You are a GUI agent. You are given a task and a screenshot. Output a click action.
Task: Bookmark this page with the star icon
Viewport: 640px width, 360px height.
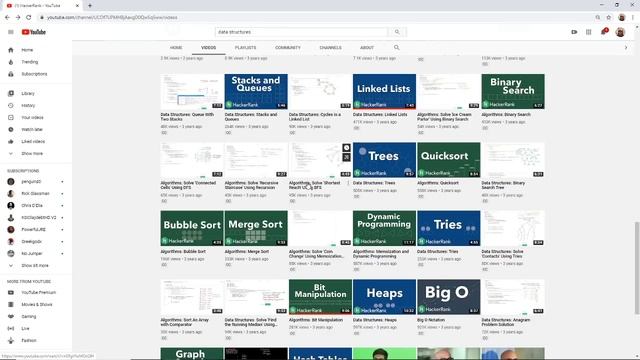pos(609,18)
